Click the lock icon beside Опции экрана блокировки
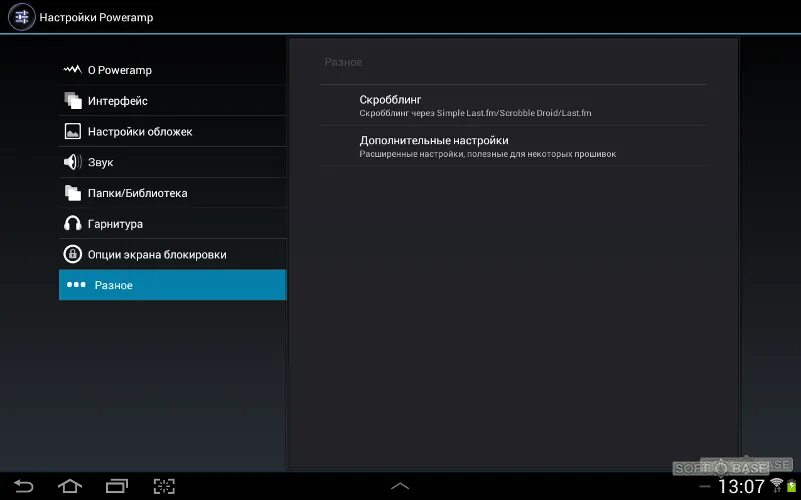 coord(73,254)
